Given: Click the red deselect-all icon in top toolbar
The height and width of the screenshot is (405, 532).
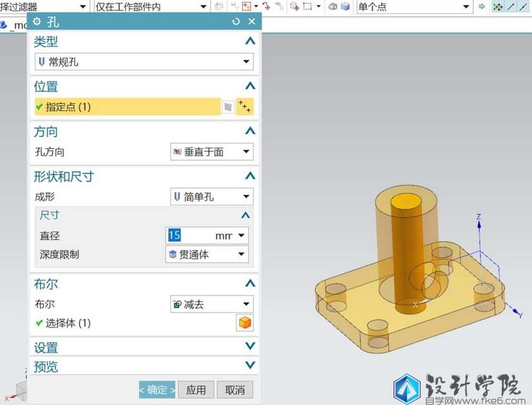Looking at the screenshot, I should coord(266,6).
